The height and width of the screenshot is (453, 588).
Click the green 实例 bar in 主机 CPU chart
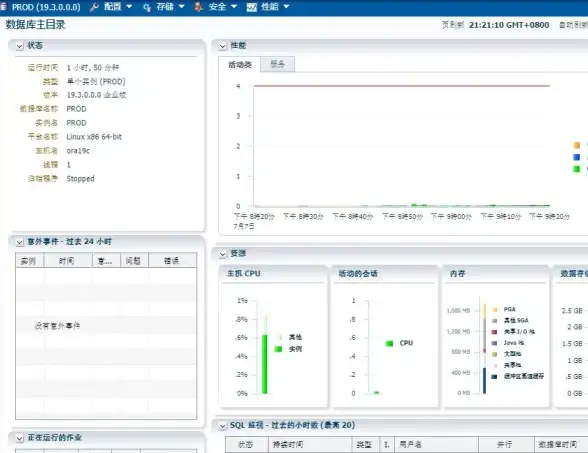point(265,364)
